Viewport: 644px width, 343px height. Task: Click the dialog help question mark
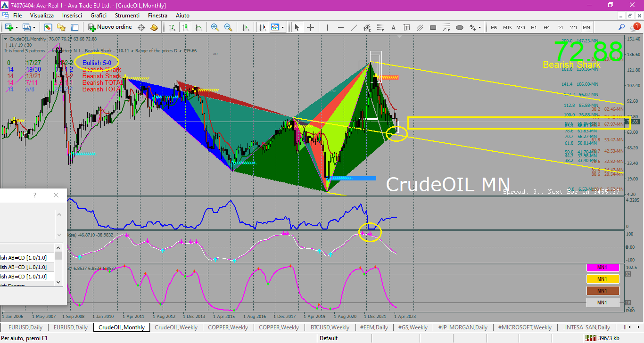[x=34, y=195]
